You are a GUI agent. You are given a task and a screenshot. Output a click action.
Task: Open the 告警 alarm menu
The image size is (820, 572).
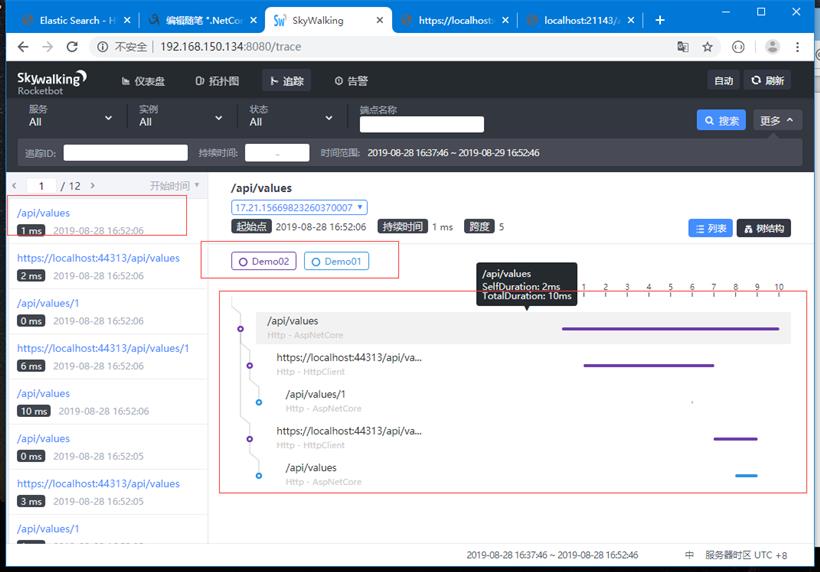(x=351, y=81)
